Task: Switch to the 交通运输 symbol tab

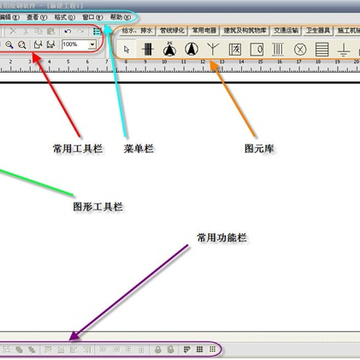Action: [286, 31]
